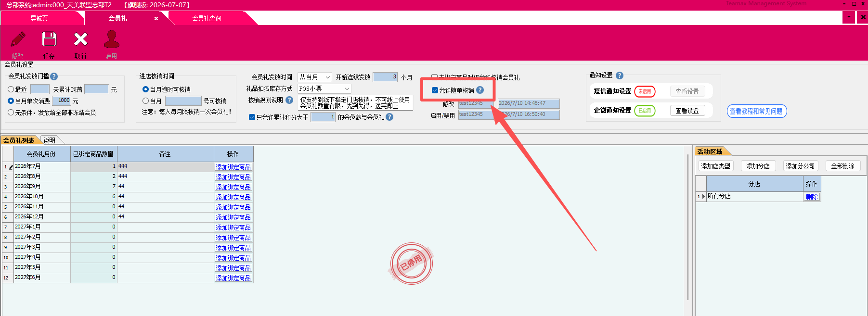This screenshot has height=316, width=868.
Task: Select the 当月单次消费 radio option
Action: pyautogui.click(x=11, y=101)
